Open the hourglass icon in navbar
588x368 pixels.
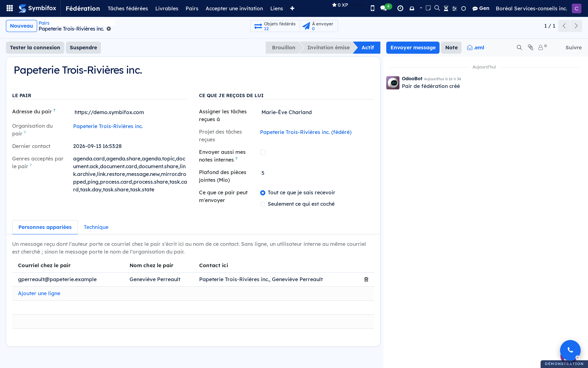tap(446, 8)
